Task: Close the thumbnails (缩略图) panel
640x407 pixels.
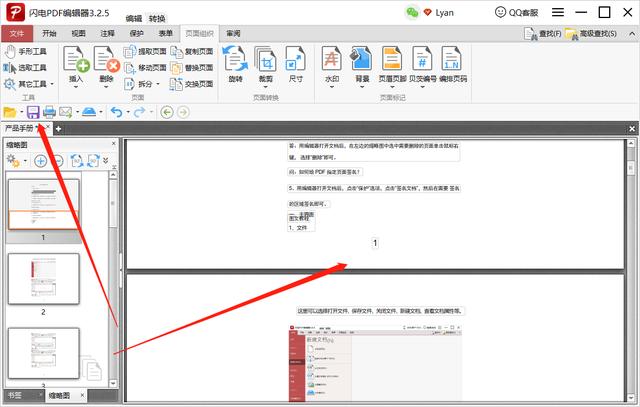Action: coord(113,144)
